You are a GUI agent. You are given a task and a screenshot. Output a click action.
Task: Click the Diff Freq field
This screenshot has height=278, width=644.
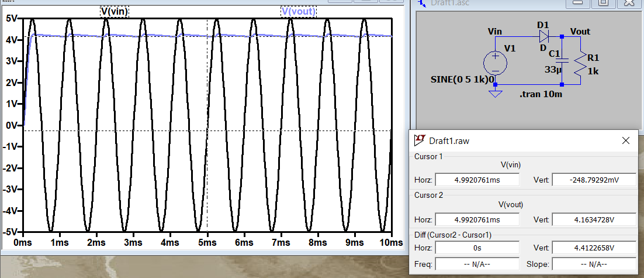(477, 264)
